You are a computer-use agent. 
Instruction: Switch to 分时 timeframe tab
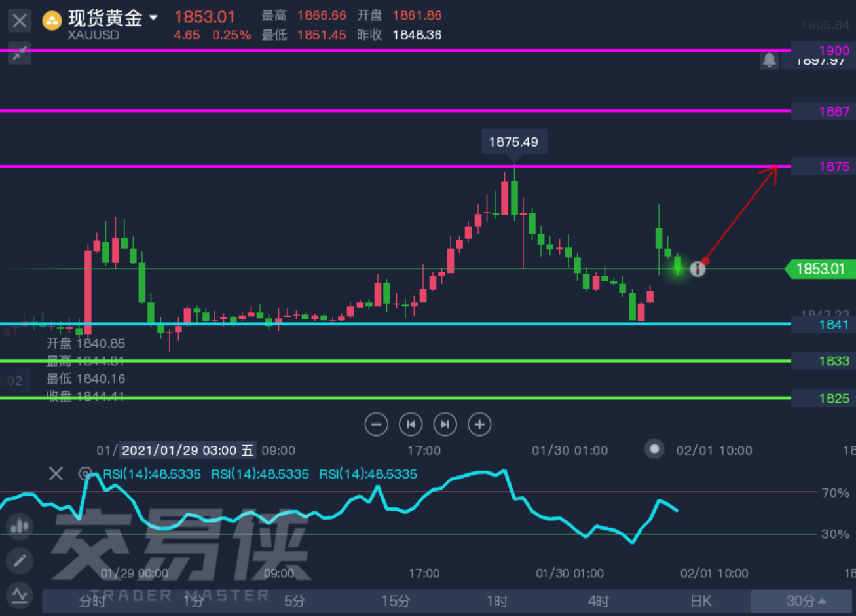pos(92,601)
